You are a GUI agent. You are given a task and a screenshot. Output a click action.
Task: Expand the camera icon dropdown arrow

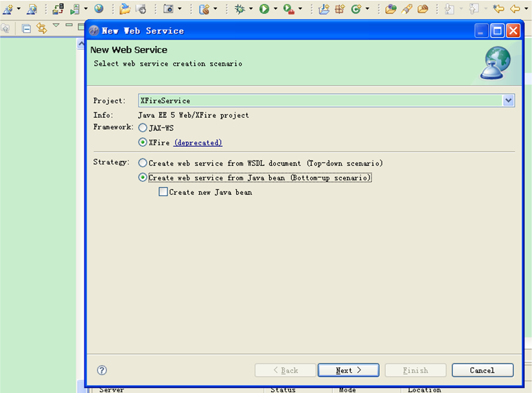tap(179, 9)
